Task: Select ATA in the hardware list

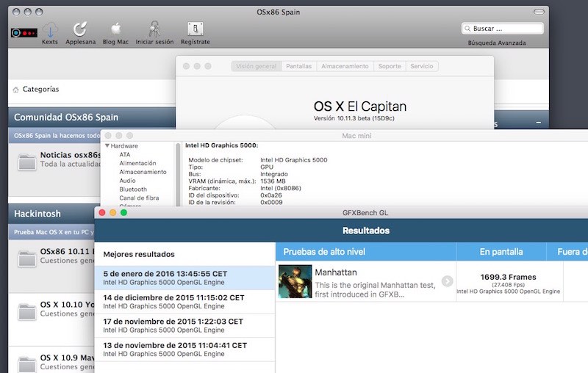Action: (x=125, y=154)
